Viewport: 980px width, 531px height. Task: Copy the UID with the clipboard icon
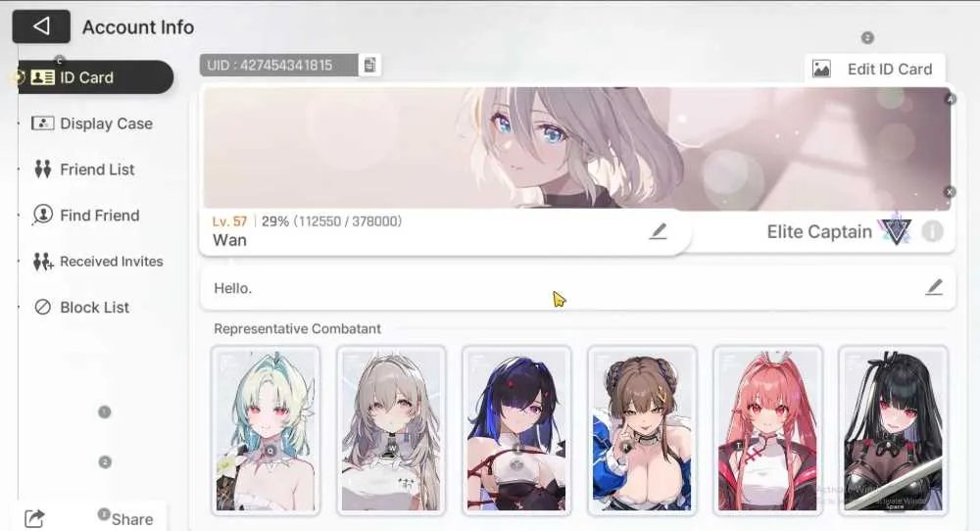click(369, 65)
